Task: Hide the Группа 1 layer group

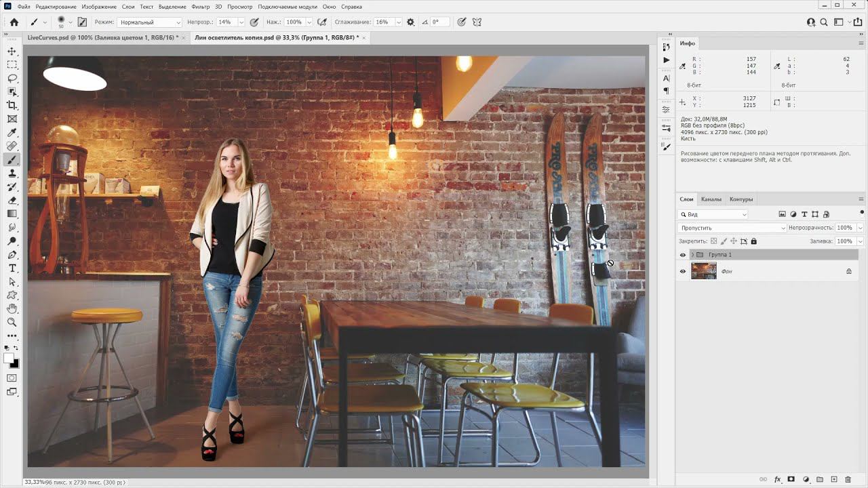Action: coord(683,255)
